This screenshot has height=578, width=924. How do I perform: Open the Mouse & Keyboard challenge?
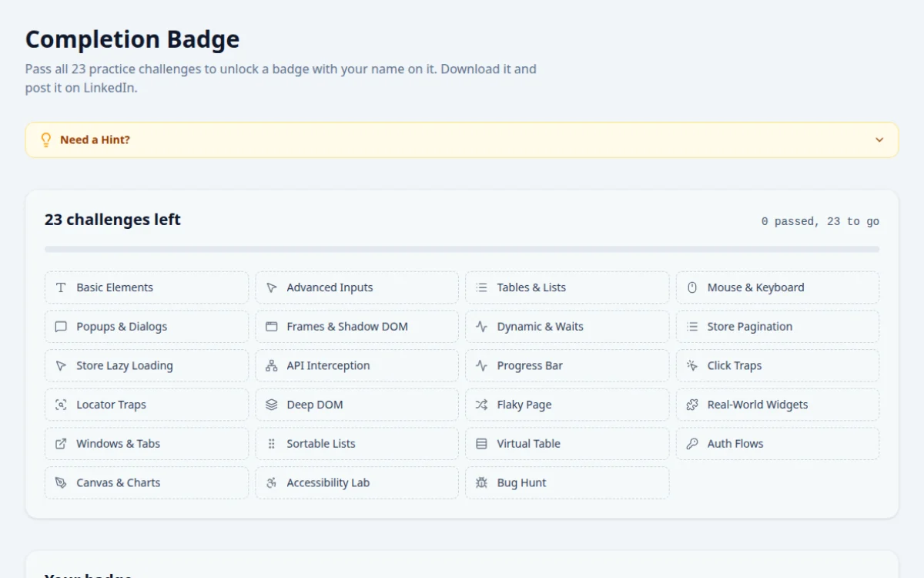[778, 287]
